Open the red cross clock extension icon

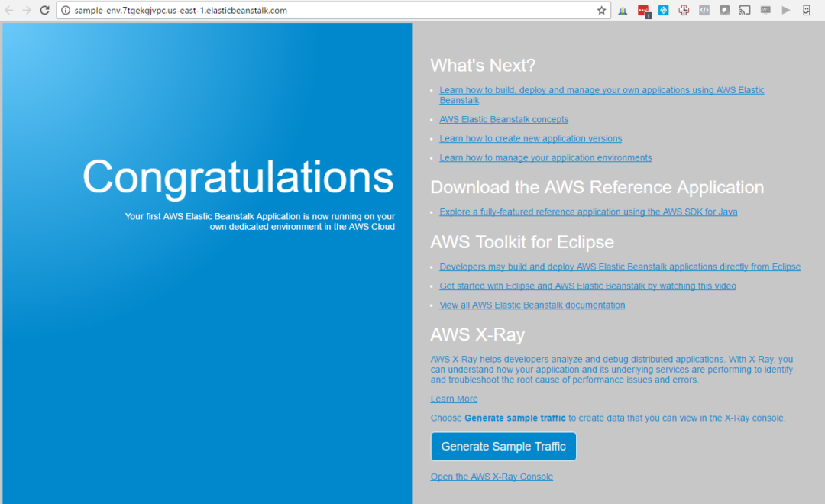[684, 11]
